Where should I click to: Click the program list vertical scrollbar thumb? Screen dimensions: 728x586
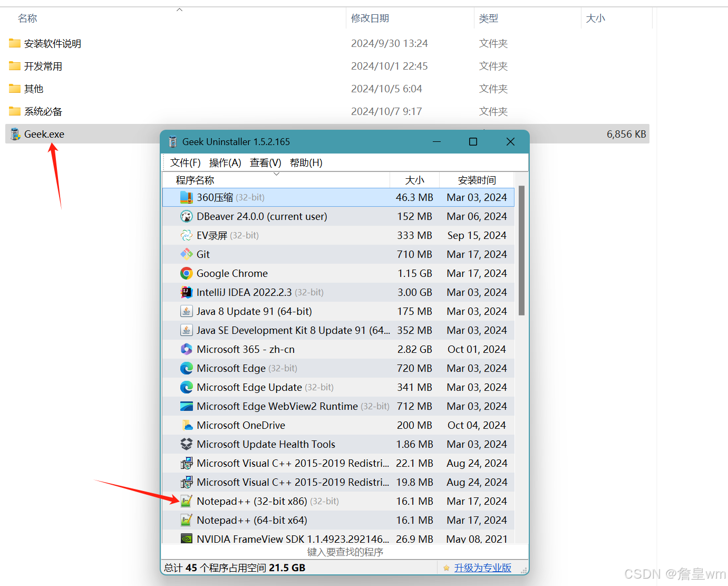tap(522, 251)
